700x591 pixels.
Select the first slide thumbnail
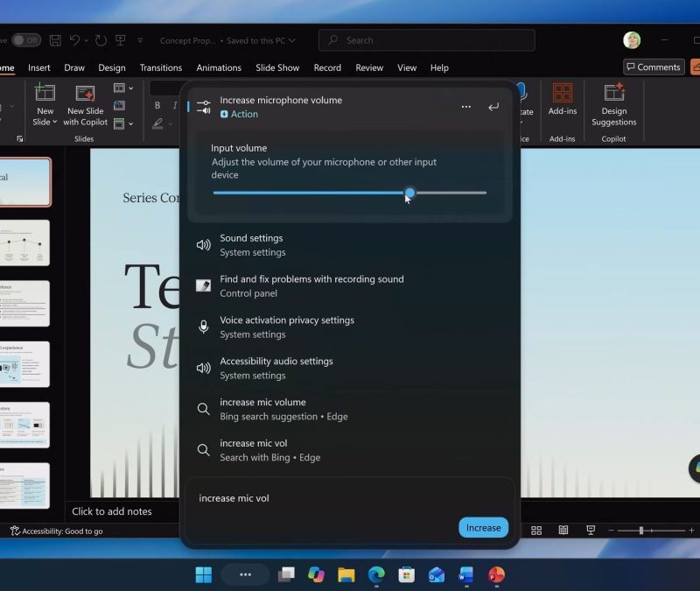[x=25, y=182]
